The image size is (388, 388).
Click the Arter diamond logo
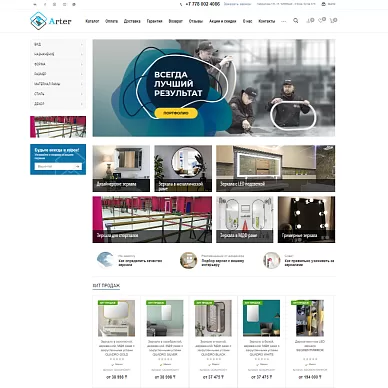pos(38,21)
